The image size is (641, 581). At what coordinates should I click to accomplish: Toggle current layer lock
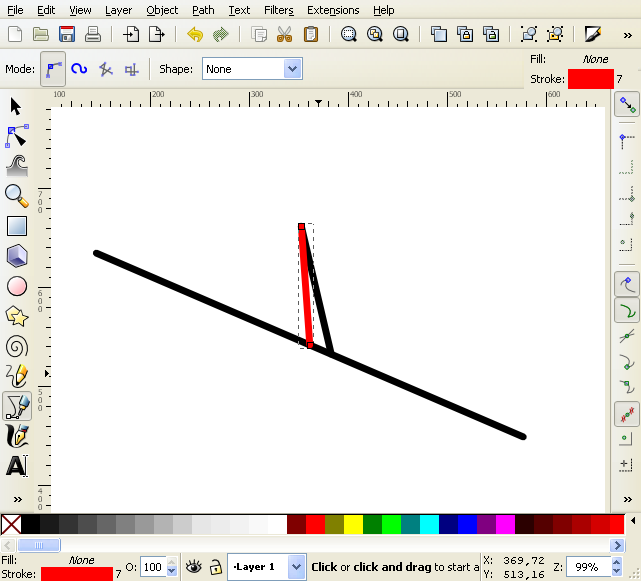coord(215,567)
